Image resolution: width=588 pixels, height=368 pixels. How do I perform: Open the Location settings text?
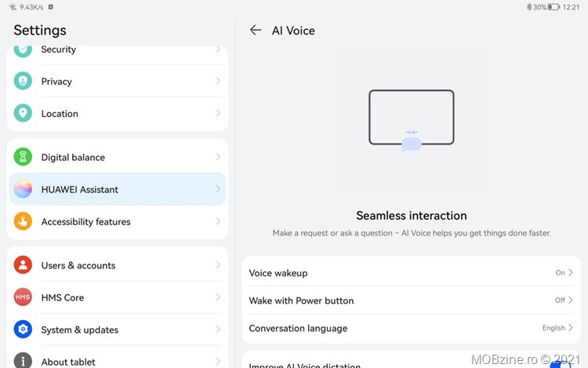[60, 114]
